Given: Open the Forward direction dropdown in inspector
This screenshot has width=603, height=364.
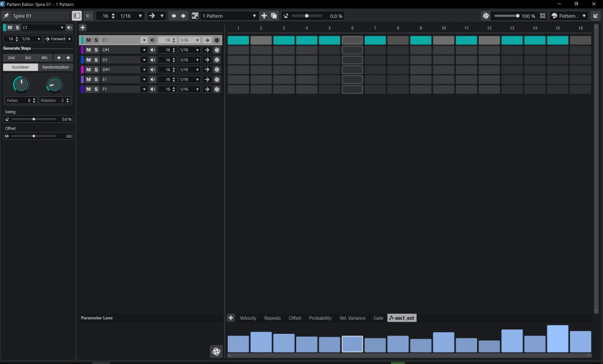Looking at the screenshot, I should [58, 39].
